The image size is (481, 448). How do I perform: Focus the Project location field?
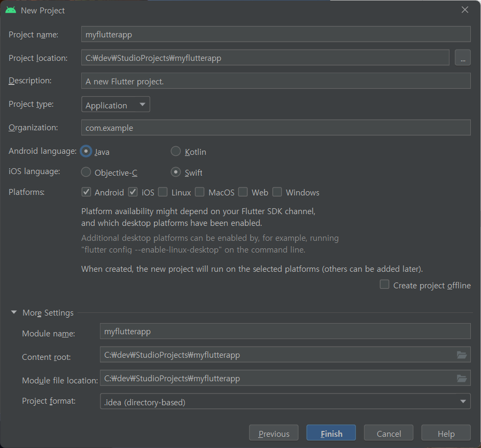pyautogui.click(x=265, y=58)
